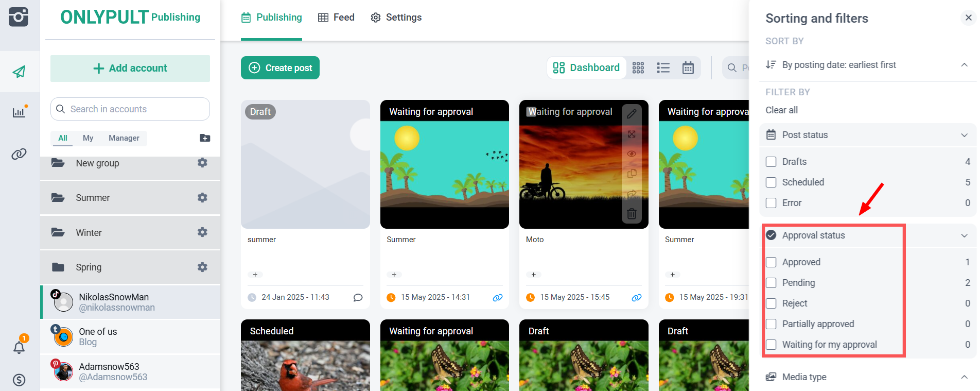Open the calendar view icon
Screen dimensions: 980x391
688,68
